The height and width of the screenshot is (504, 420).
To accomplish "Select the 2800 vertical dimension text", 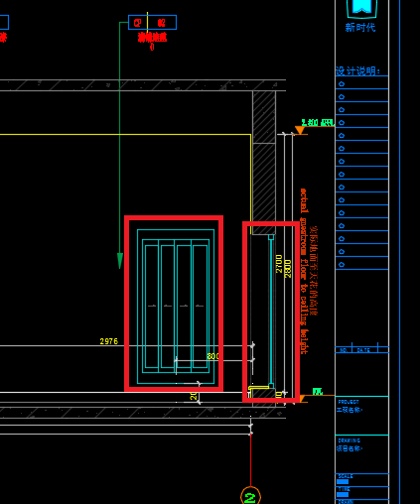I will (288, 269).
